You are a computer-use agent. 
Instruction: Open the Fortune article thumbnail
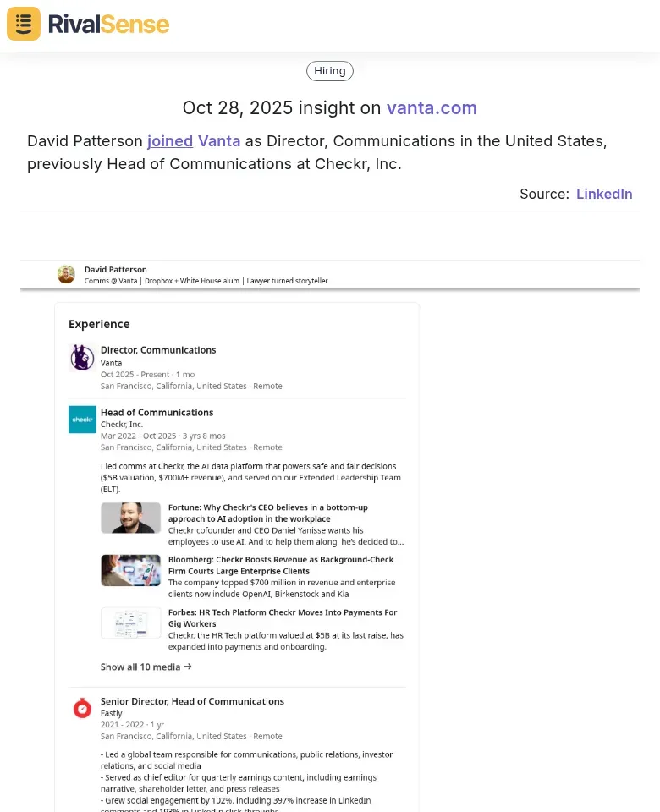pos(130,518)
